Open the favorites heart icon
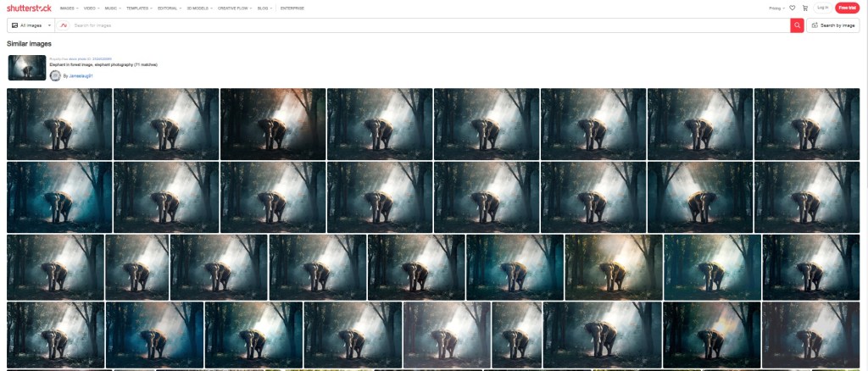868x371 pixels. pyautogui.click(x=792, y=8)
